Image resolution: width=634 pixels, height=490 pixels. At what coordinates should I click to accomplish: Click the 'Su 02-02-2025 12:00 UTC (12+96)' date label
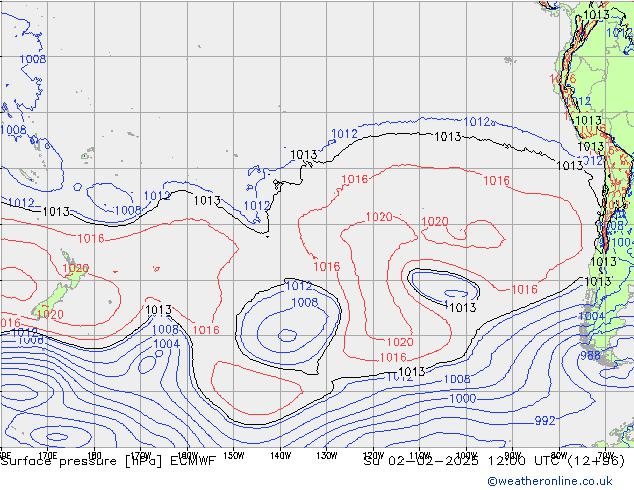pos(494,461)
